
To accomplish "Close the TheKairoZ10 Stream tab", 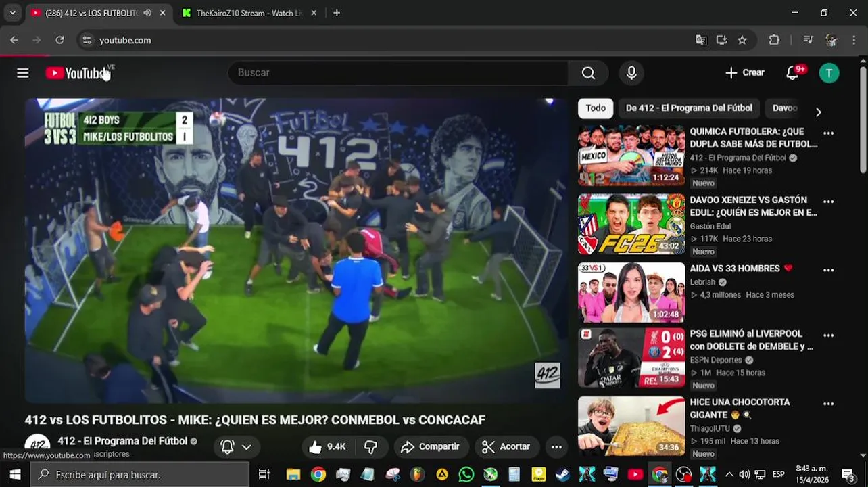I will point(314,13).
